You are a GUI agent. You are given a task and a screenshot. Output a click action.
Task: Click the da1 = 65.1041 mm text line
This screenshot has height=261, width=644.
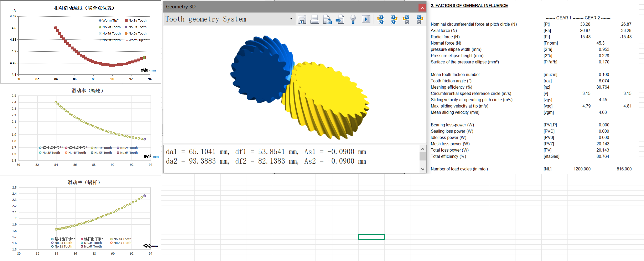[x=266, y=152]
